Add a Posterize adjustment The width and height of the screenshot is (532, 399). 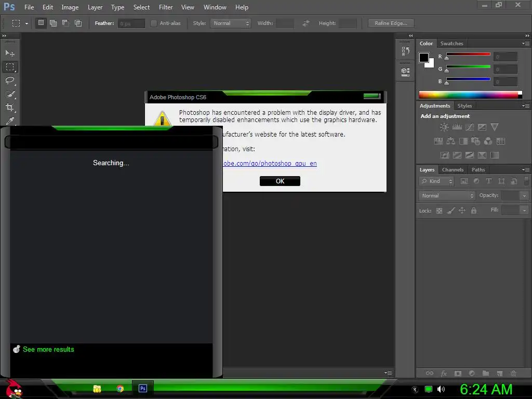(x=457, y=155)
